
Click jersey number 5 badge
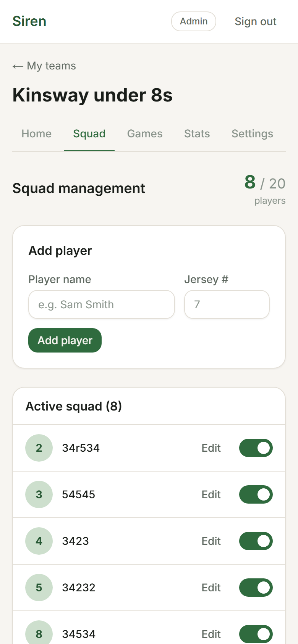coord(39,588)
